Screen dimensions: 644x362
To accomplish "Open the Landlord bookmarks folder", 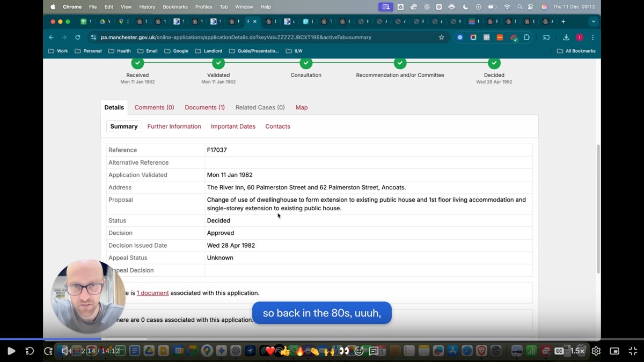I will [209, 51].
